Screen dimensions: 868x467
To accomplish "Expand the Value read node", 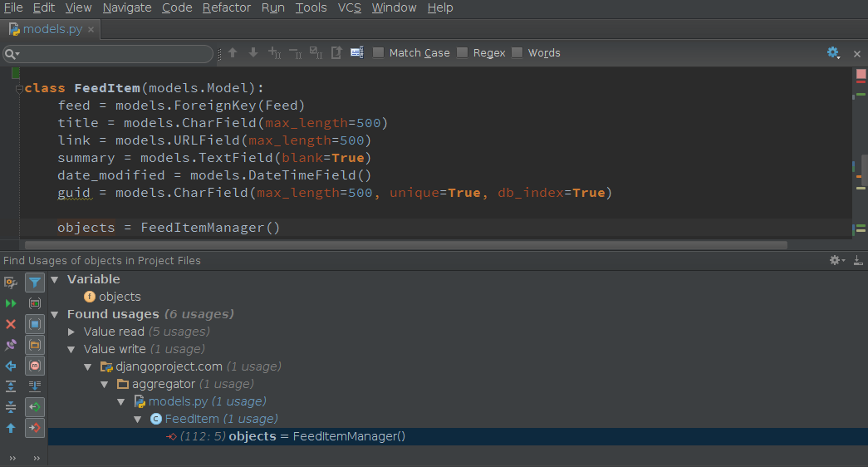I will (71, 332).
